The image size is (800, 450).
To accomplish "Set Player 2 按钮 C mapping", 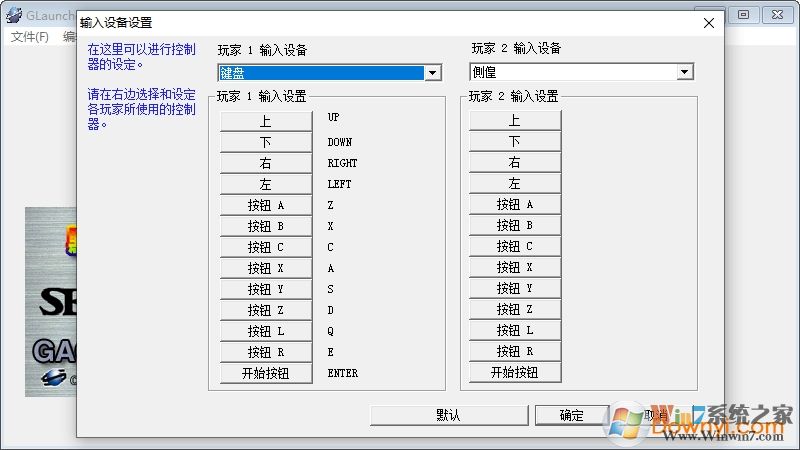I will tap(515, 246).
